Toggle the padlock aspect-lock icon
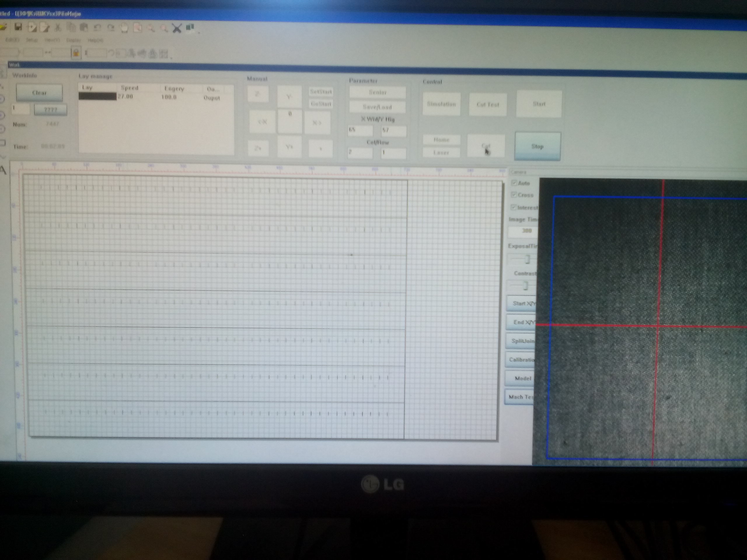747x560 pixels. (x=76, y=53)
